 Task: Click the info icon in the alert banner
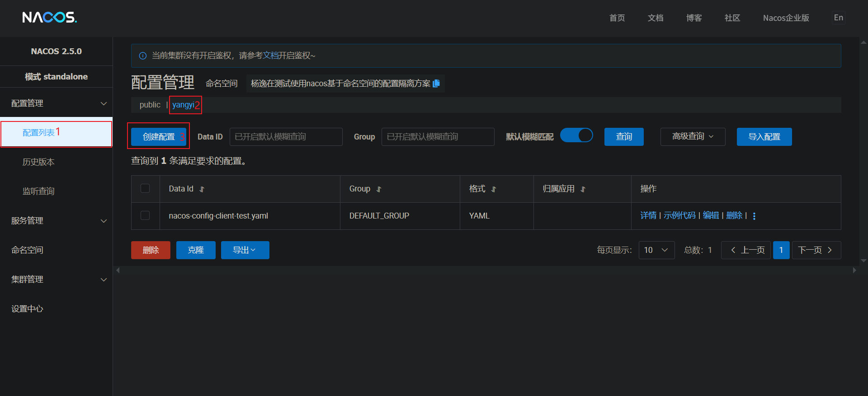tap(143, 56)
